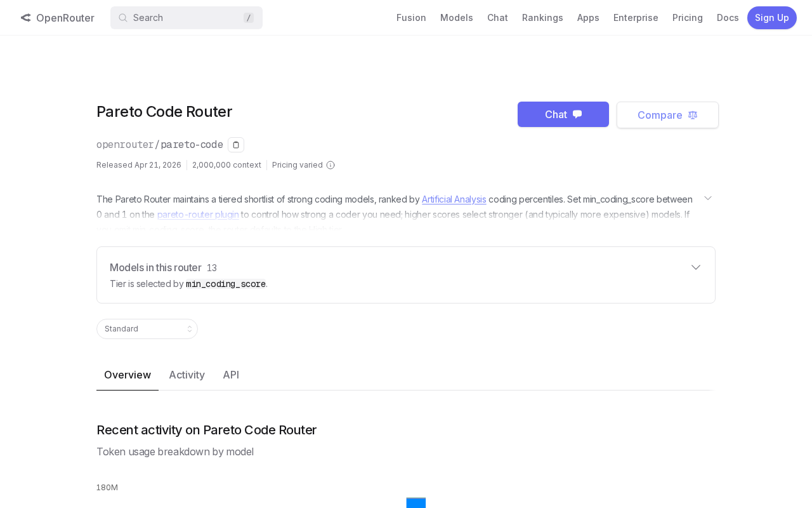Click 'Recent activity on Pareto Code Router' heading
The height and width of the screenshot is (508, 812).
click(206, 430)
